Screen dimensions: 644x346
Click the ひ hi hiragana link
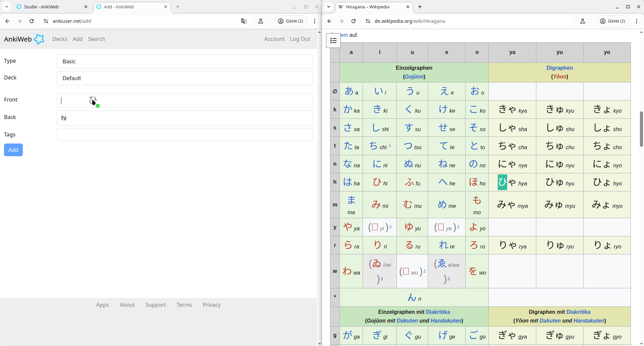coord(377,182)
